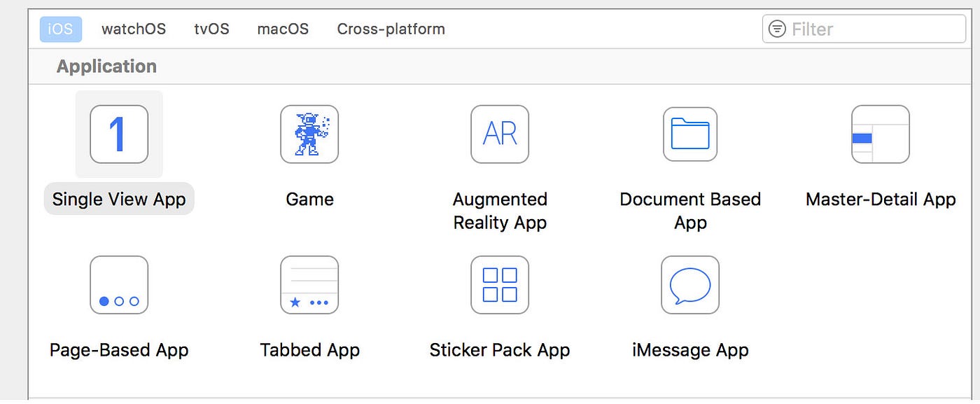Click the Tabbed App label text

pos(309,349)
